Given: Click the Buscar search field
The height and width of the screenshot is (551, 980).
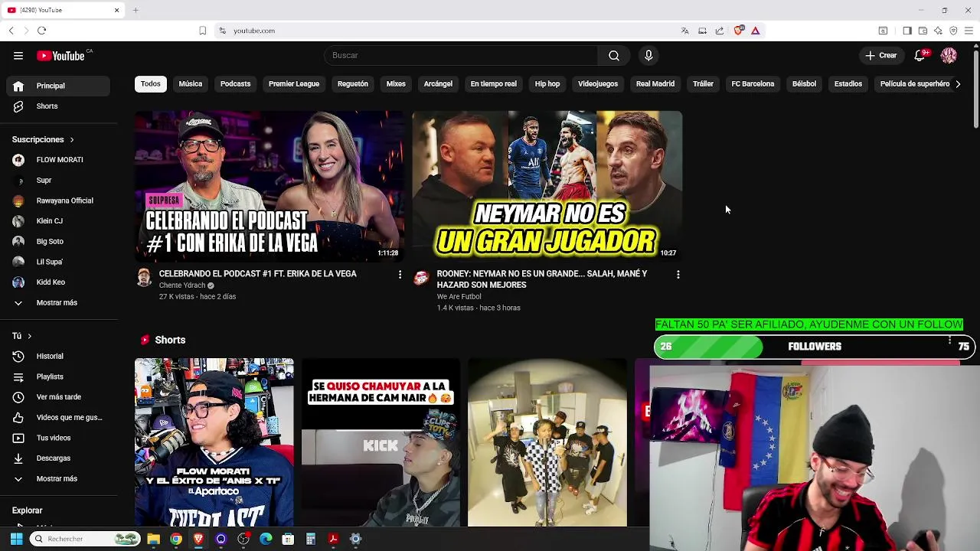Looking at the screenshot, I should tap(461, 55).
